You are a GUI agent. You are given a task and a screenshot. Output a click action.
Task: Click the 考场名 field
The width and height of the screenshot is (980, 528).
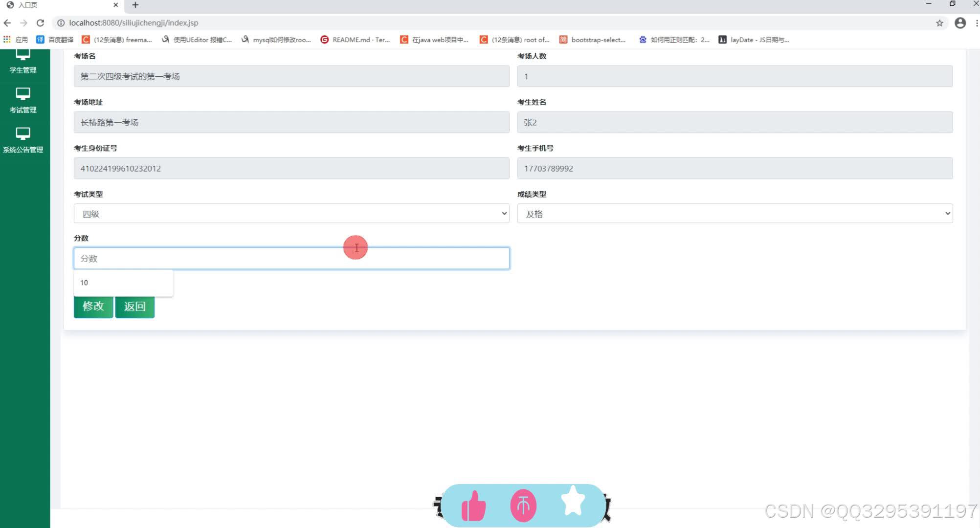[291, 76]
